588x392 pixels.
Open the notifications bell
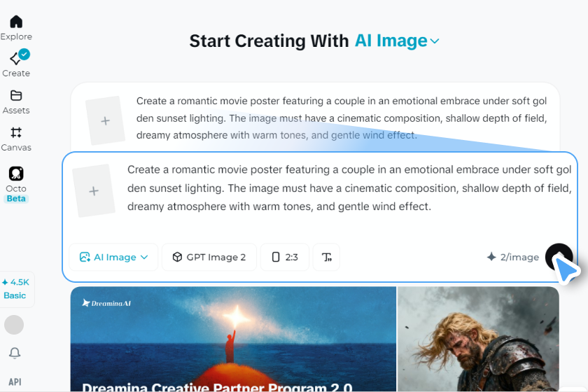click(15, 353)
